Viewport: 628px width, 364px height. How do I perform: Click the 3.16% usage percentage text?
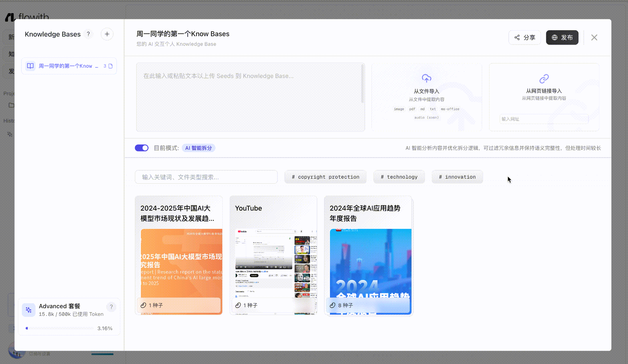click(105, 328)
